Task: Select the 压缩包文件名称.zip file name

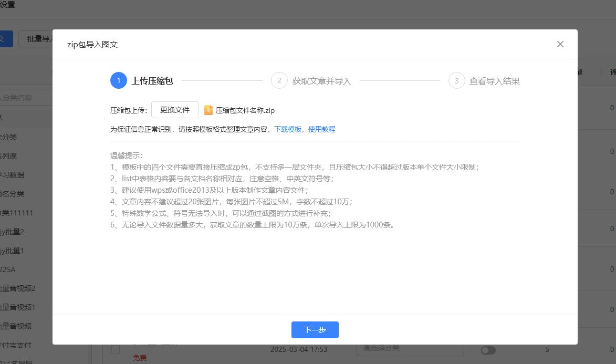Action: click(245, 110)
